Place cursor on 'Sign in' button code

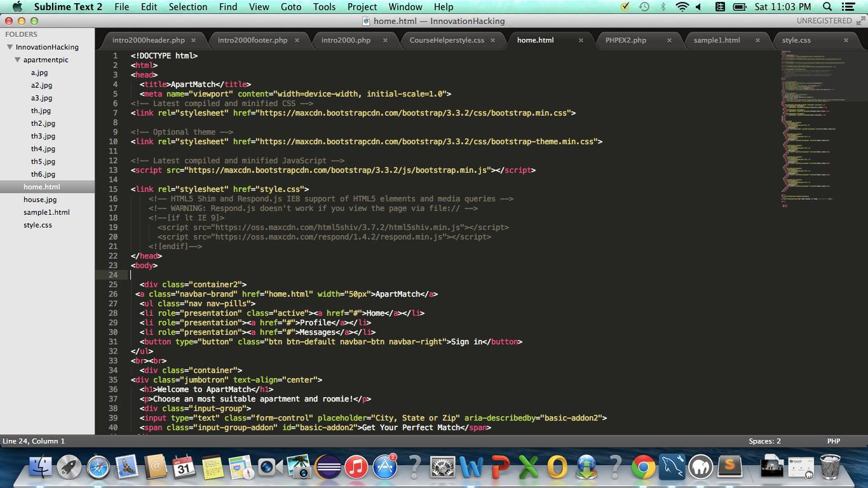(x=466, y=342)
